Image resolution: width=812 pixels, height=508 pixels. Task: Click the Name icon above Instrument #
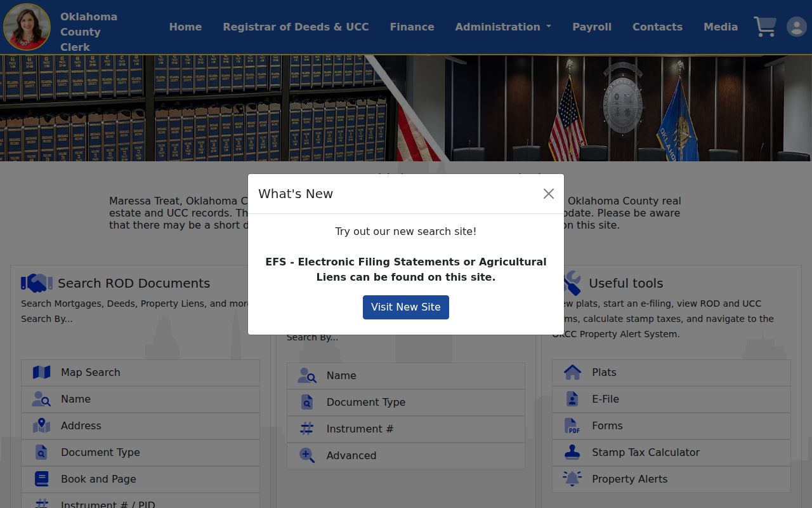pyautogui.click(x=307, y=375)
